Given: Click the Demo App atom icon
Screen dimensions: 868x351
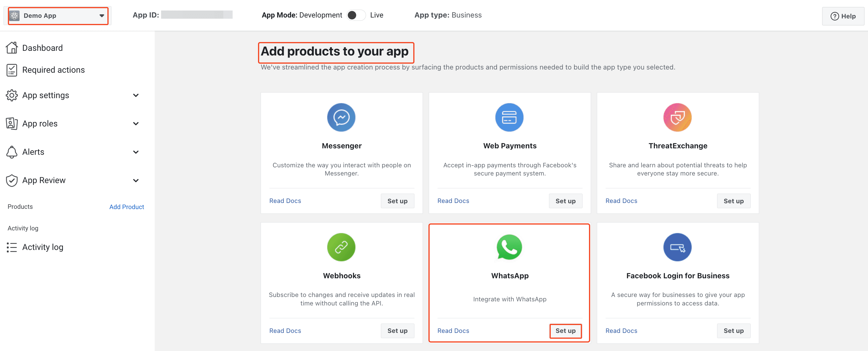Looking at the screenshot, I should click(x=15, y=15).
